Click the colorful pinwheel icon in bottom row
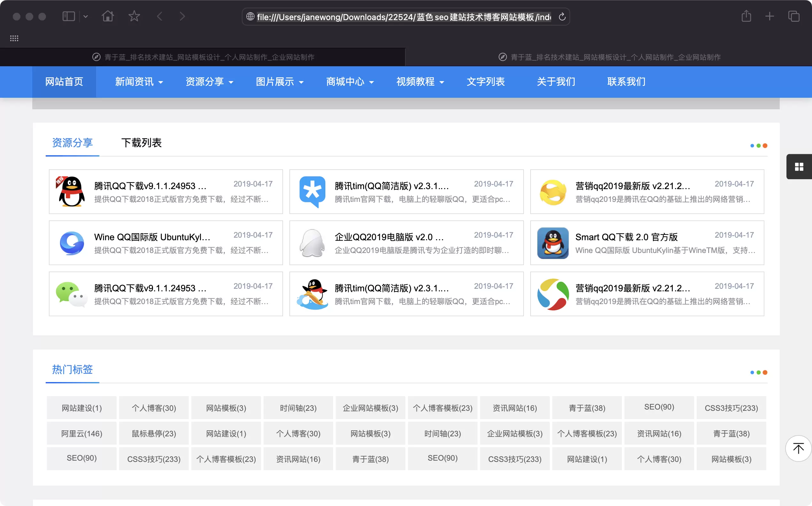 coord(553,294)
